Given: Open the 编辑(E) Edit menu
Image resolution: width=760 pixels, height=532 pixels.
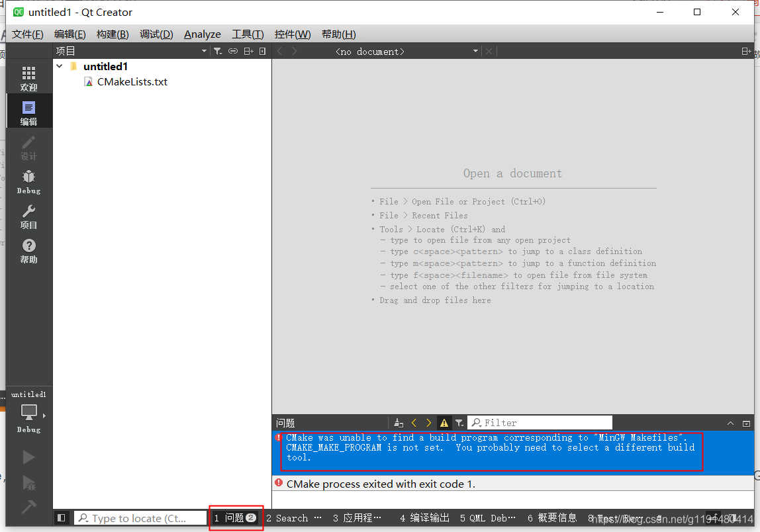Looking at the screenshot, I should click(x=70, y=34).
